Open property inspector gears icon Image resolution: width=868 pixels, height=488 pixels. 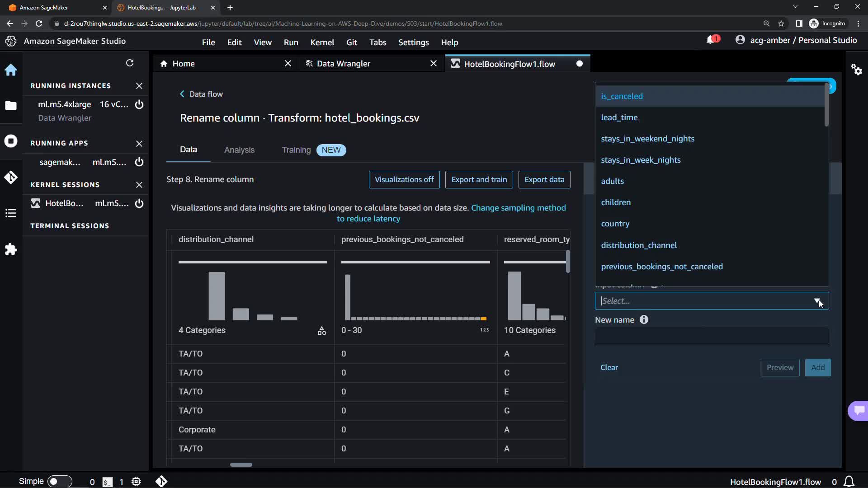coord(856,70)
